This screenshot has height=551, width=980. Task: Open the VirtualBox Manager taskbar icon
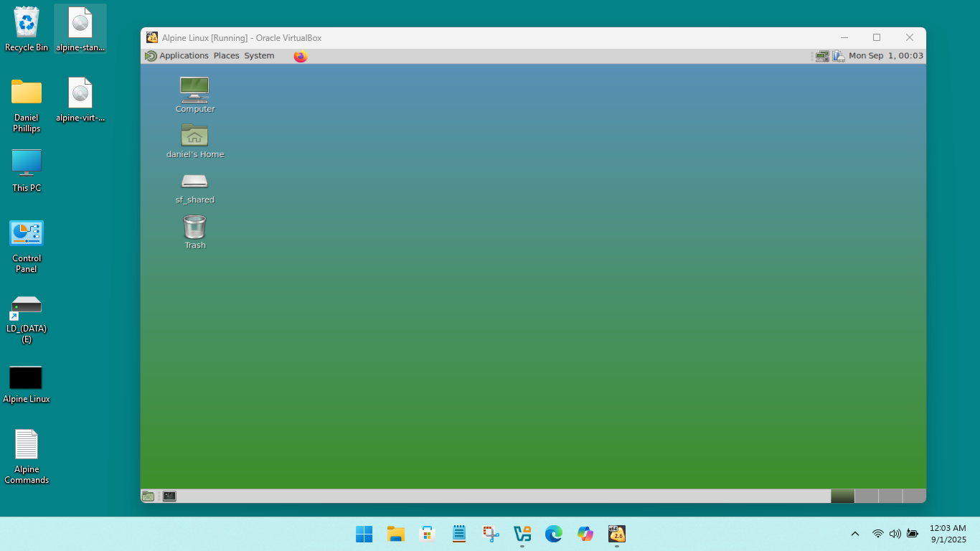click(x=522, y=534)
